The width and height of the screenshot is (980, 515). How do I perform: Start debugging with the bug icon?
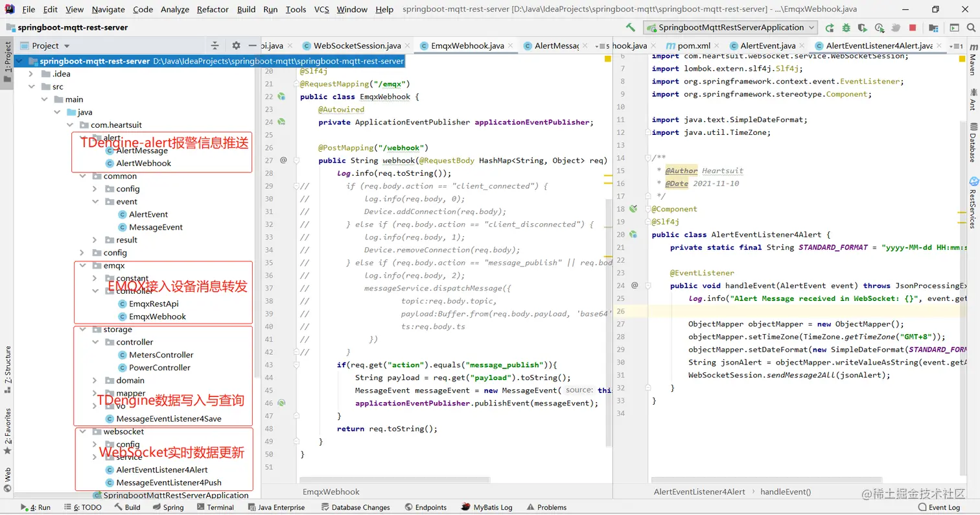[846, 27]
